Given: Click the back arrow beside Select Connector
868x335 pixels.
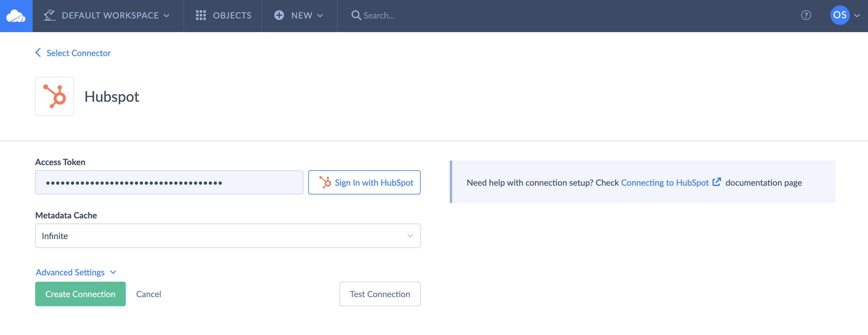Looking at the screenshot, I should click(38, 52).
